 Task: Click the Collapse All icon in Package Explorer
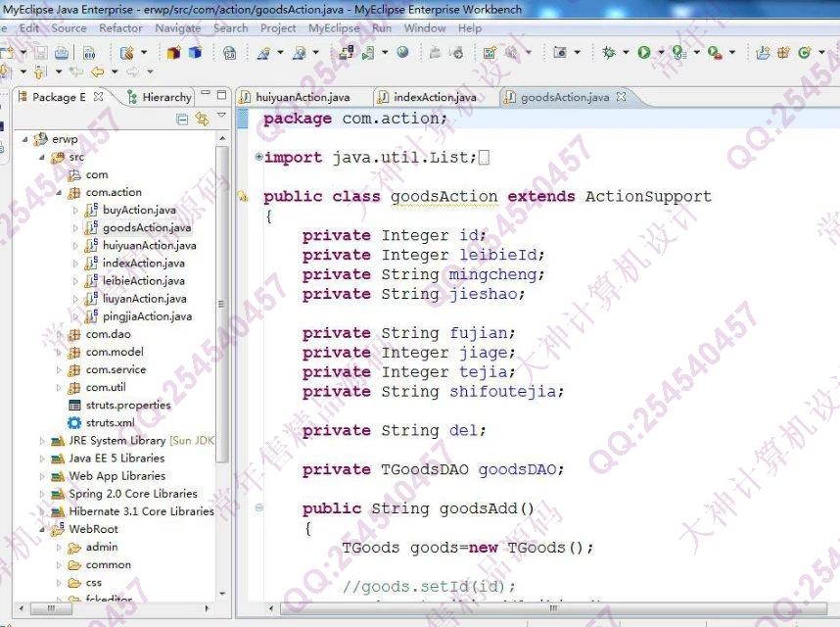[182, 119]
